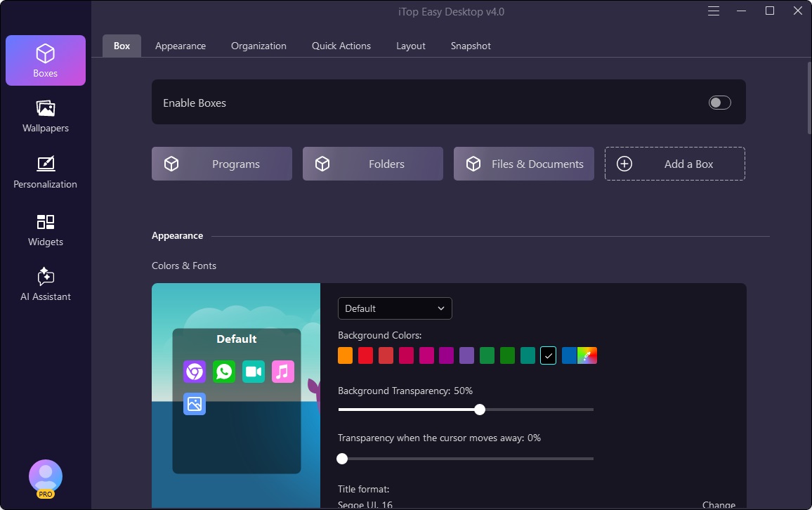The image size is (812, 510).
Task: Open the Boxes sidebar section
Action: [46, 60]
